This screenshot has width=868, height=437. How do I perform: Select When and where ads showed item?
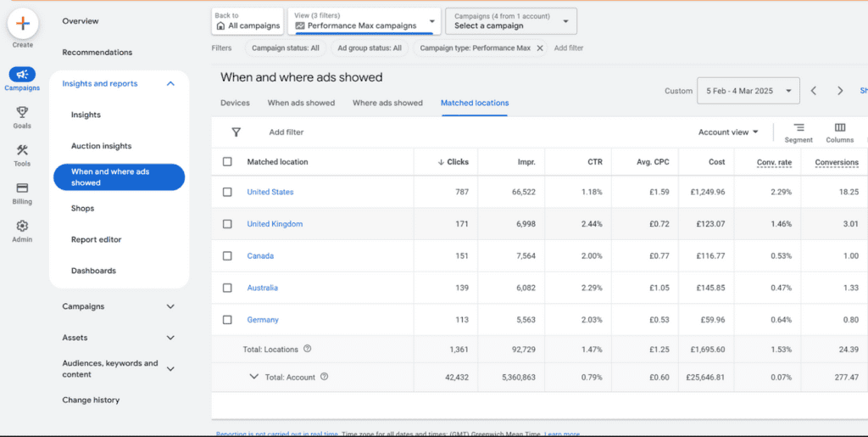coord(119,177)
